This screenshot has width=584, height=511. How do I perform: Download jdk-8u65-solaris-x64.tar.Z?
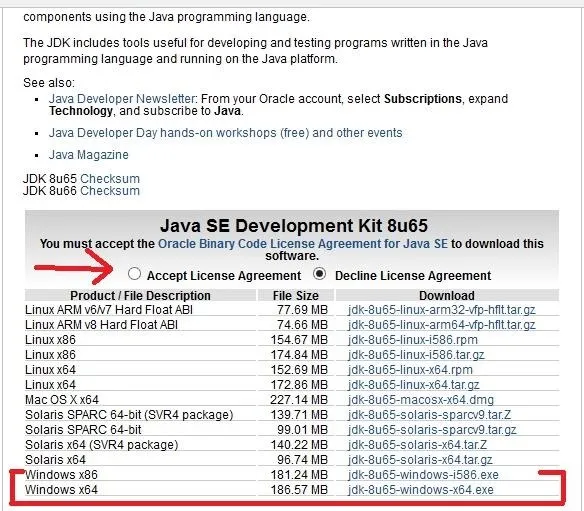point(417,445)
